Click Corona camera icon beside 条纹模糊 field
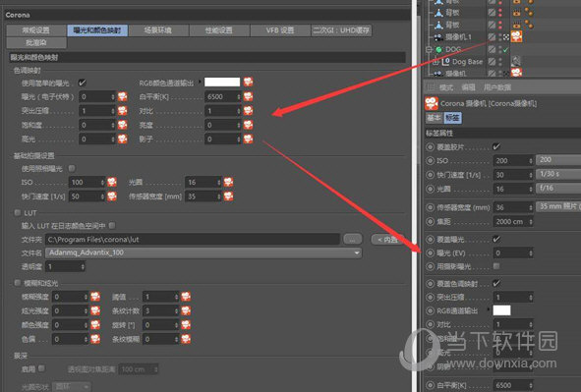Screen dimensions: 581x392 [186, 339]
